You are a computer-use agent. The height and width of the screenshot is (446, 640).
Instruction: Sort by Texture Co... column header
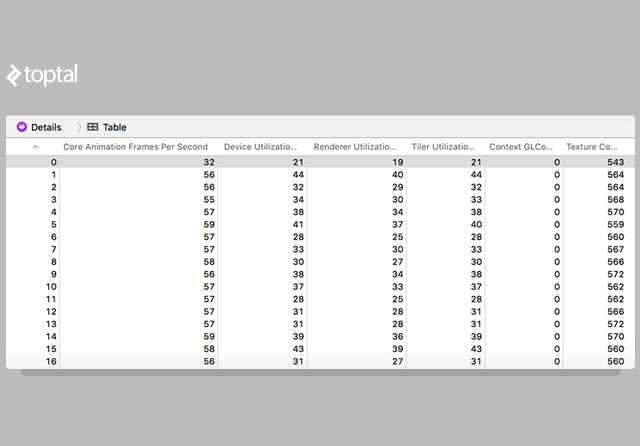[x=591, y=147]
